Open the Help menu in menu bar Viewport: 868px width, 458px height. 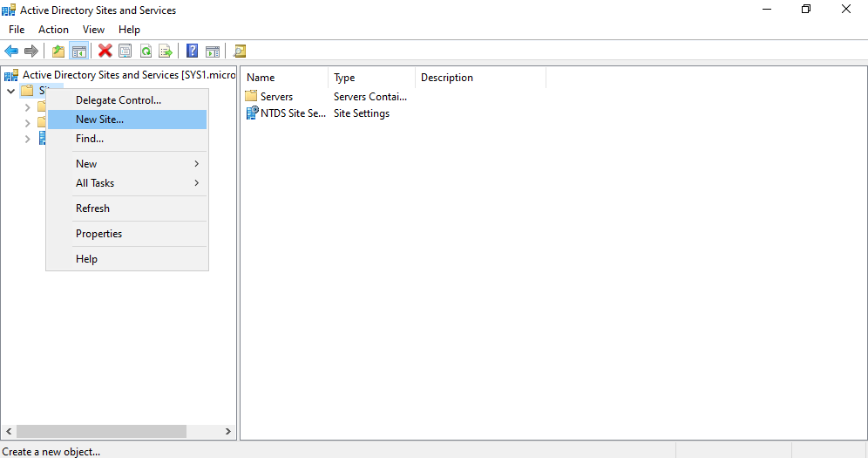(129, 30)
